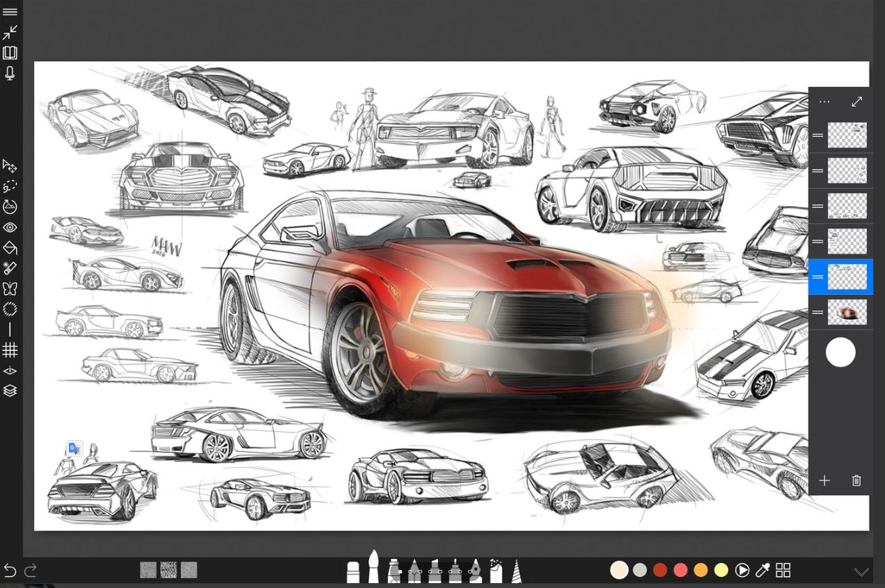Image resolution: width=885 pixels, height=588 pixels.
Task: Select the red color swatch
Action: 659,570
